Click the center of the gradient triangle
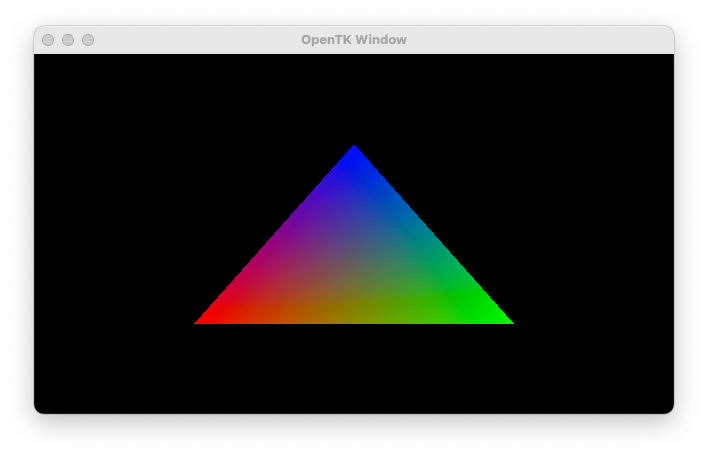Image resolution: width=708 pixels, height=456 pixels. click(354, 264)
